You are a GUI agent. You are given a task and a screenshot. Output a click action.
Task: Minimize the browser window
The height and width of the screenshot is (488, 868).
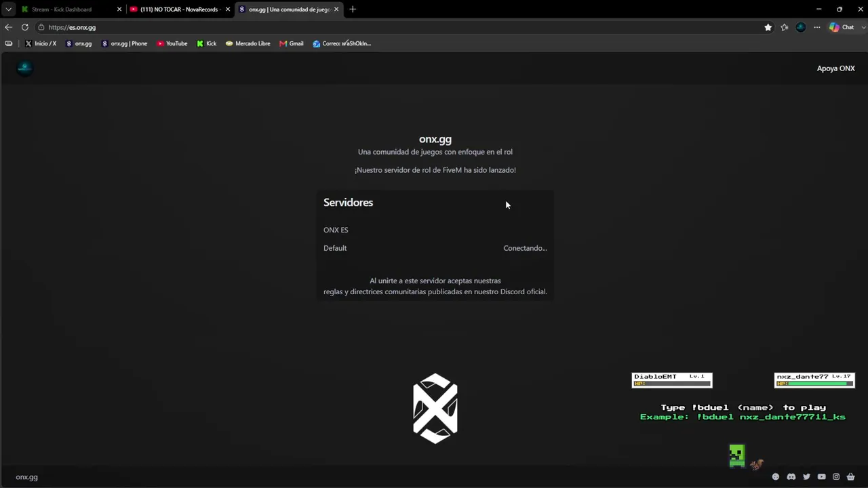click(819, 9)
